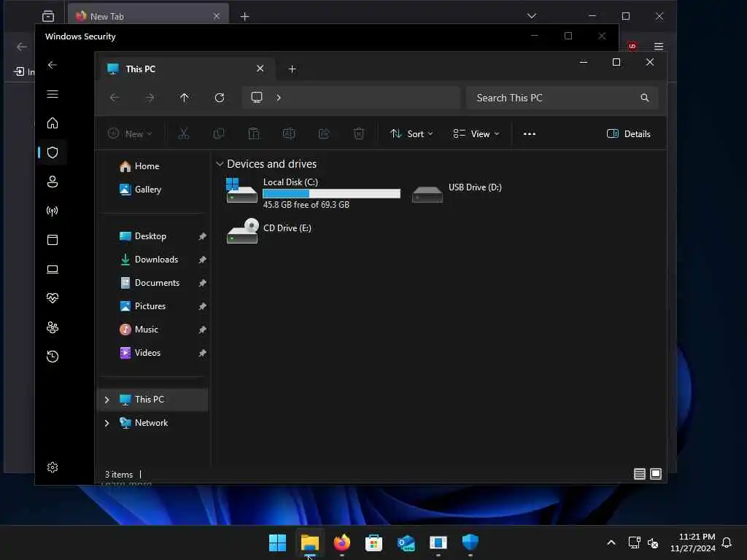
Task: Open the See more three-dots menu
Action: [530, 134]
